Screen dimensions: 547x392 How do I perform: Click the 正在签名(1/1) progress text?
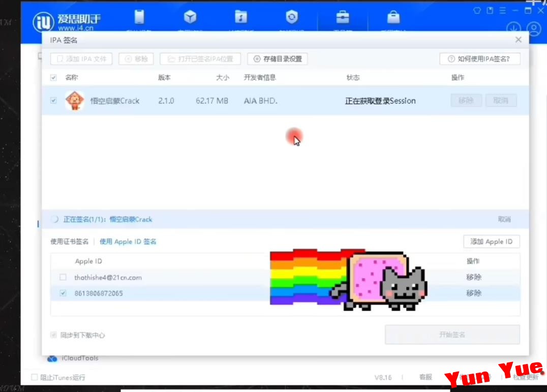point(108,219)
